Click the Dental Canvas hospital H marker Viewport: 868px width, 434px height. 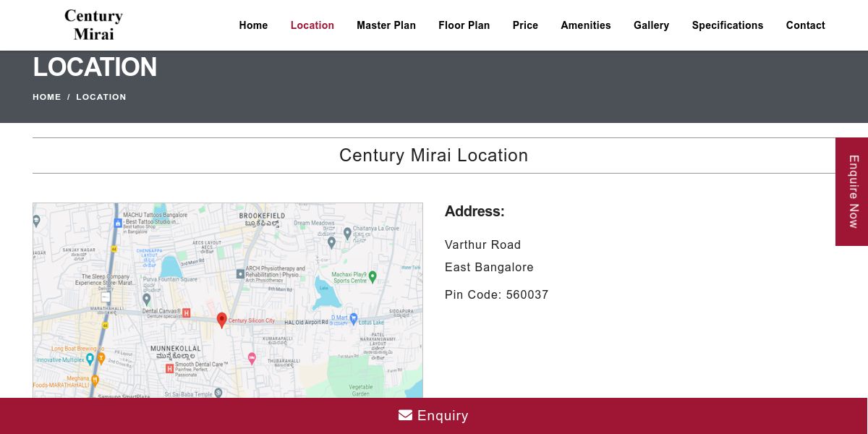[187, 313]
